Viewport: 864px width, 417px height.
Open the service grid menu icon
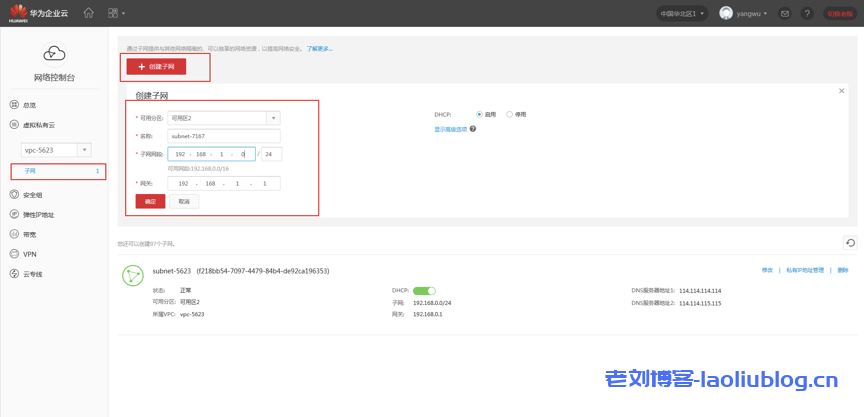coord(113,13)
